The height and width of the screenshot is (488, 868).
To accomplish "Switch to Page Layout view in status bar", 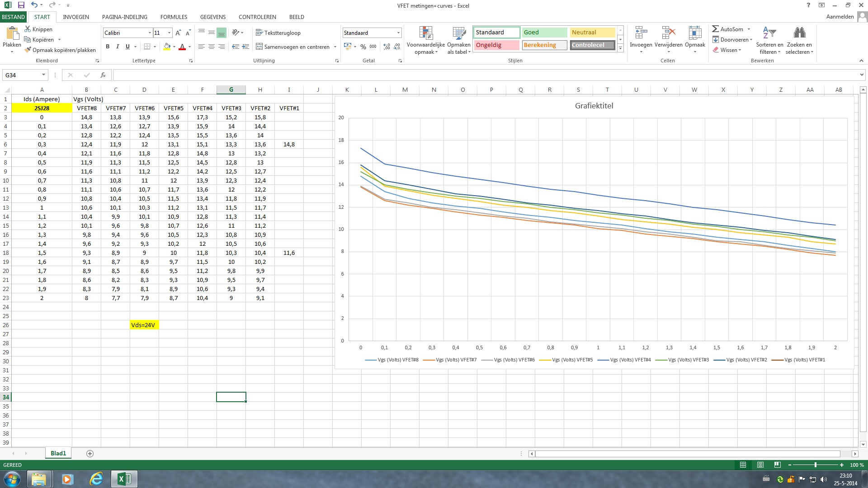I will click(x=760, y=465).
